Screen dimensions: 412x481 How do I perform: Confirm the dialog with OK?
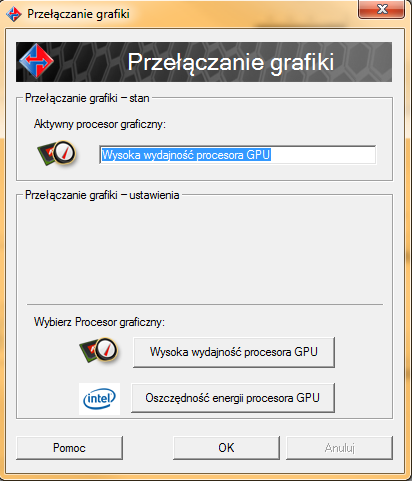pos(226,448)
